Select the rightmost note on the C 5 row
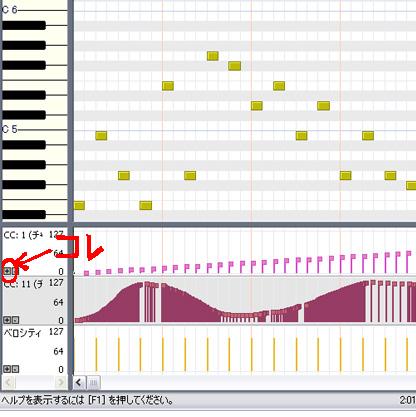416x417 pixels. click(368, 136)
